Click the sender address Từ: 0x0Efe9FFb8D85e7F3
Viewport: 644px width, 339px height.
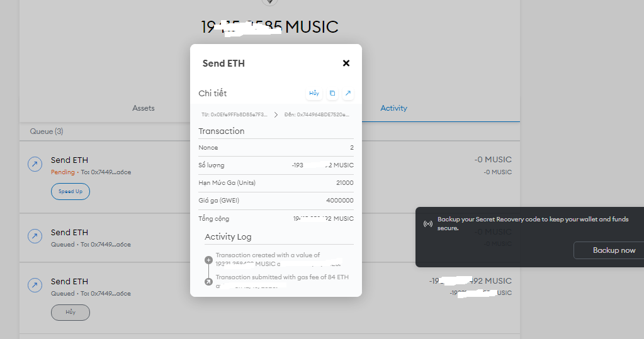coord(234,114)
